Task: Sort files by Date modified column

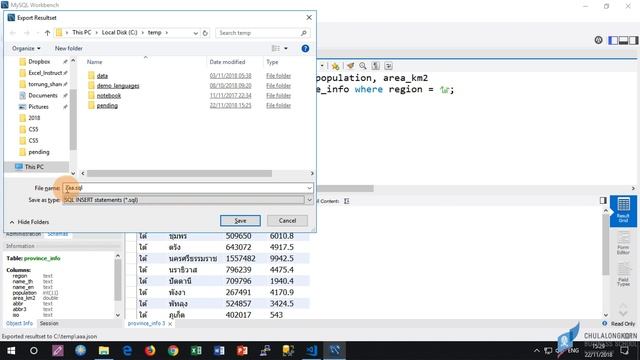Action: click(227, 62)
